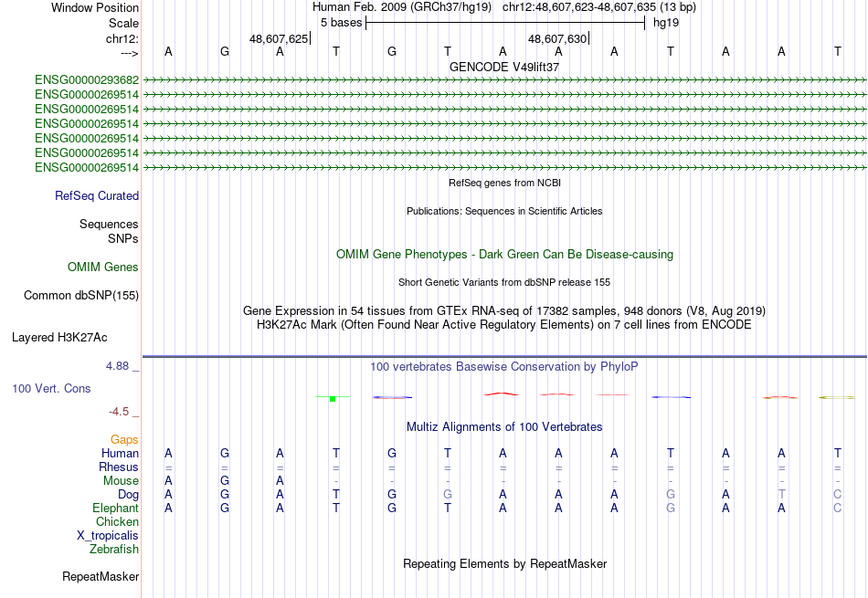Click the Gaps row label
This screenshot has width=868, height=598.
click(x=124, y=439)
